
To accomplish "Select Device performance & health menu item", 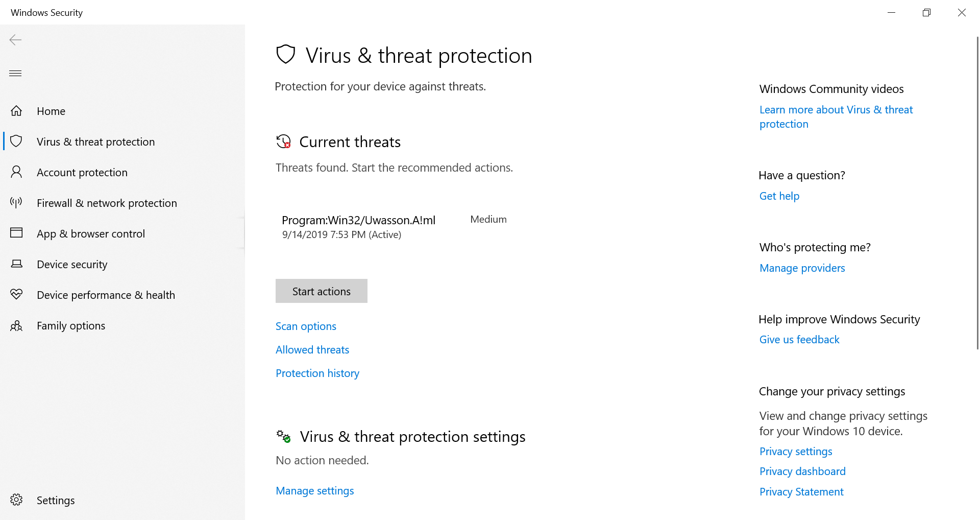I will (106, 295).
